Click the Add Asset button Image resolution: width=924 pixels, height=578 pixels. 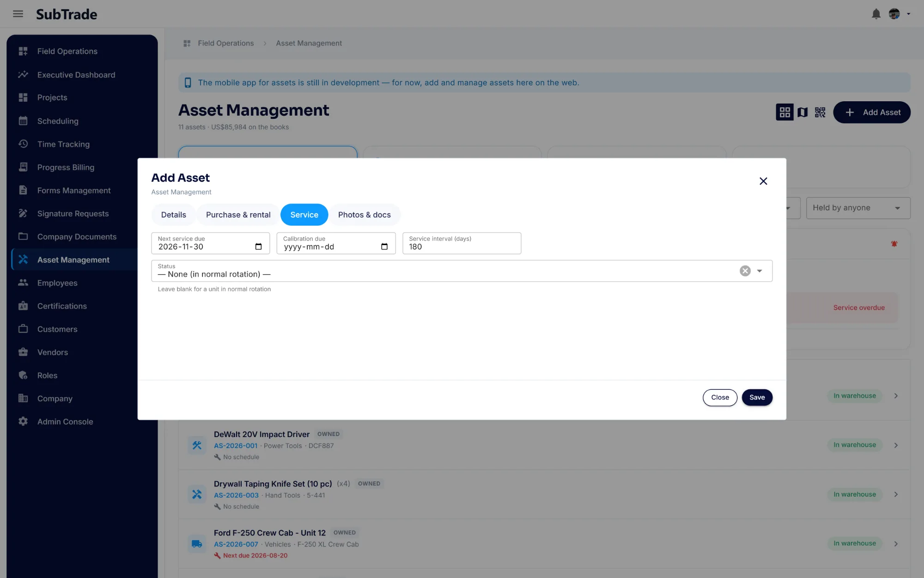(871, 112)
